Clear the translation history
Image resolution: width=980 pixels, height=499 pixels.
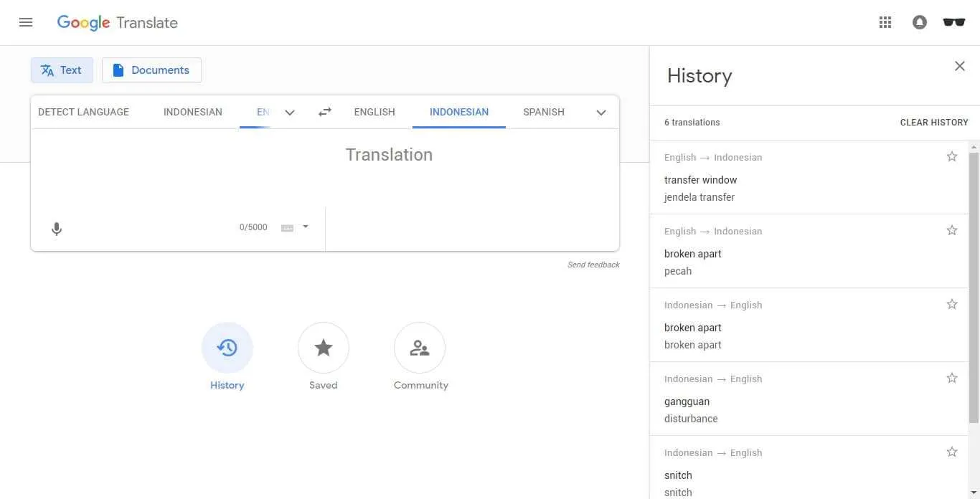(934, 123)
